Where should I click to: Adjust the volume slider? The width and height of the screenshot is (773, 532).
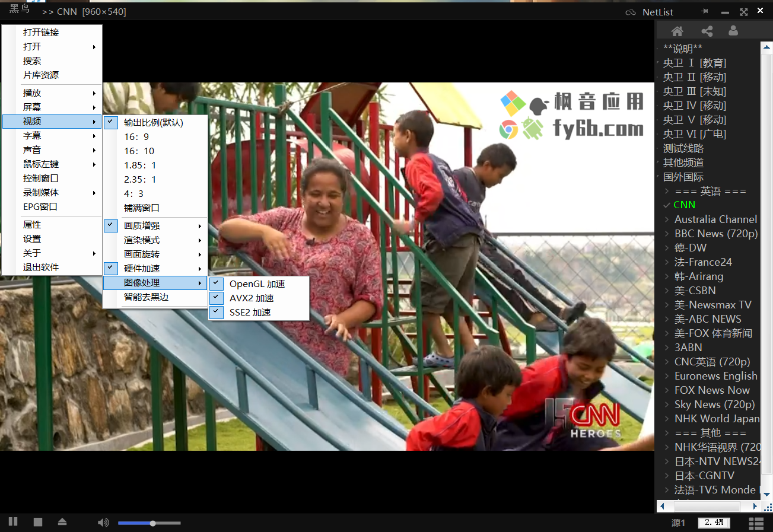point(149,523)
